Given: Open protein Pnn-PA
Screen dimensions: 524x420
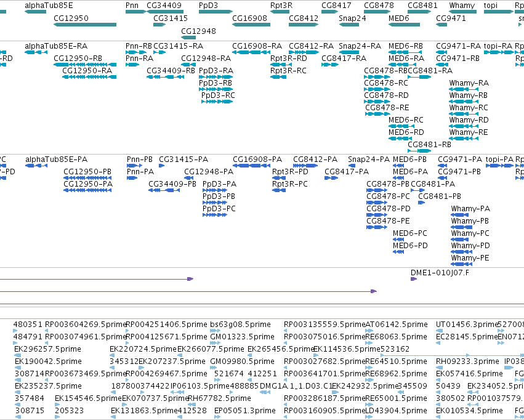Looking at the screenshot, I should pyautogui.click(x=140, y=172).
